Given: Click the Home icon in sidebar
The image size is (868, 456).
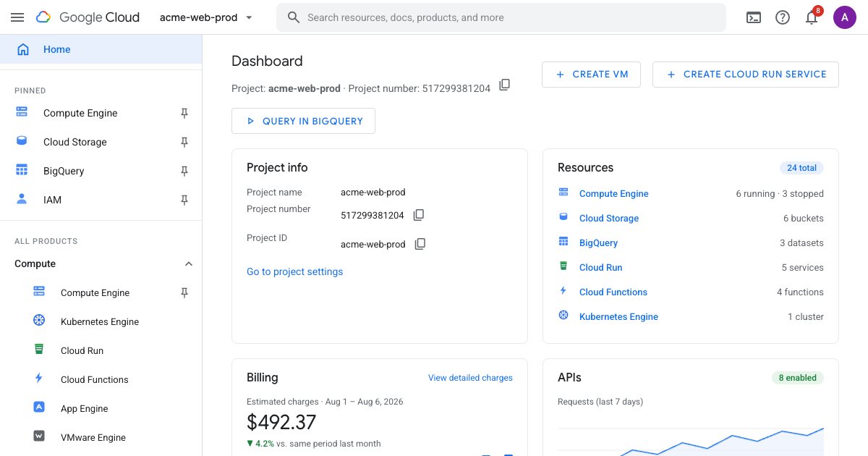Looking at the screenshot, I should [x=23, y=49].
